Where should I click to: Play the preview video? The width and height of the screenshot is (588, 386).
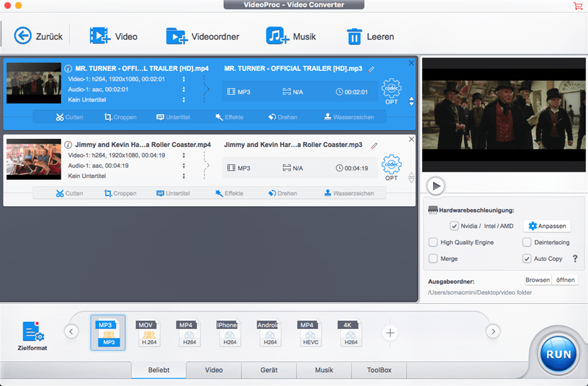click(x=436, y=186)
